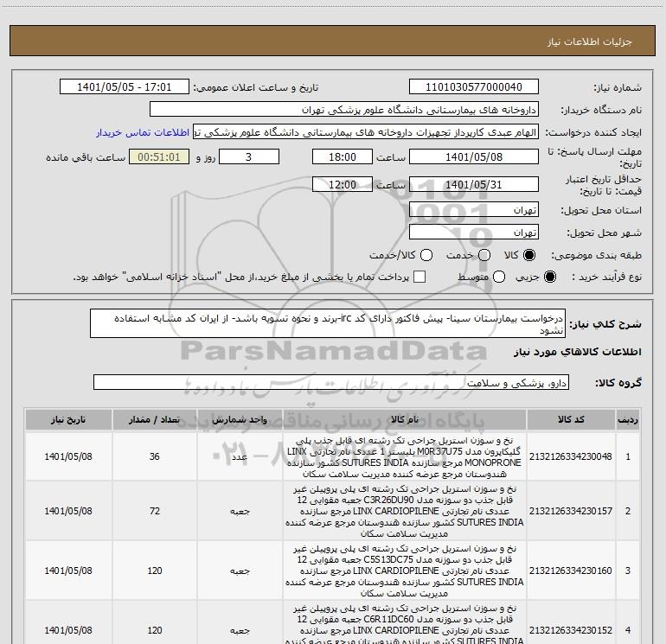Screen dimensions: 666x644
Task: Click the delivery province field تهران
Action: [474, 210]
